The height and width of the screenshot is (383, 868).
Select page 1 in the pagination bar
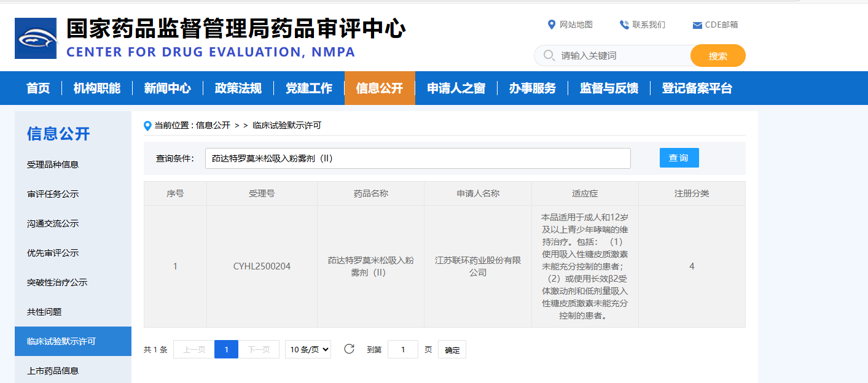[x=226, y=349]
